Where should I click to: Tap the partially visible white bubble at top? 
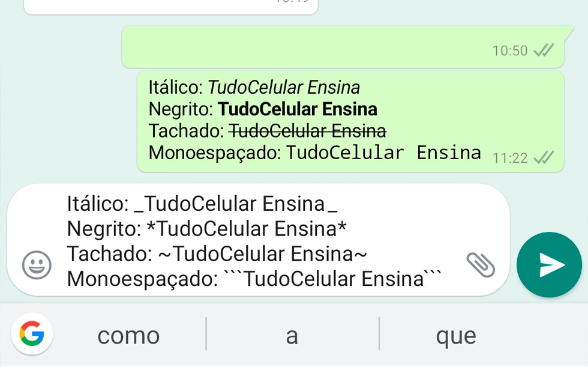pyautogui.click(x=171, y=6)
